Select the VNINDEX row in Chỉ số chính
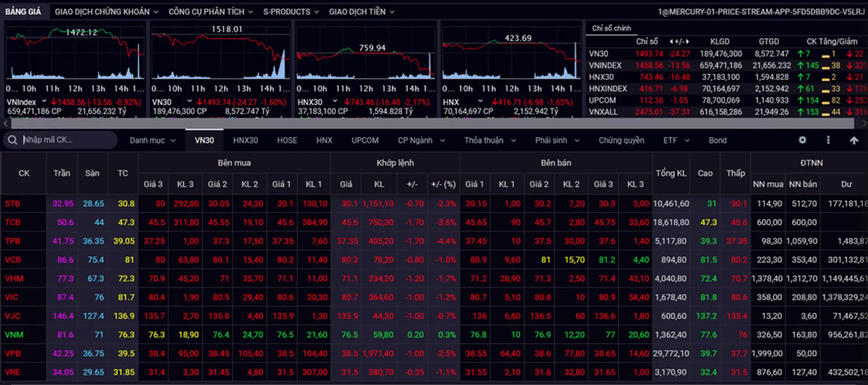Screen dimensions: 868x385 (726, 66)
